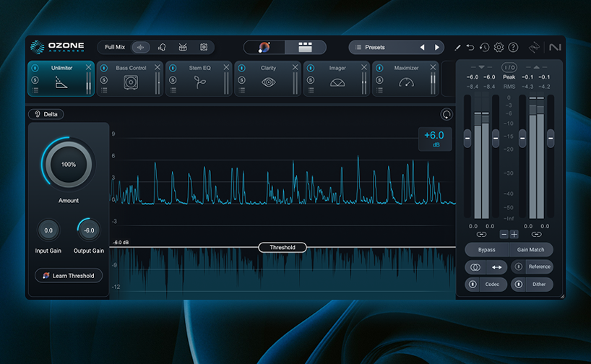The height and width of the screenshot is (364, 591).
Task: Select the drums stem focus icon
Action: 183,47
